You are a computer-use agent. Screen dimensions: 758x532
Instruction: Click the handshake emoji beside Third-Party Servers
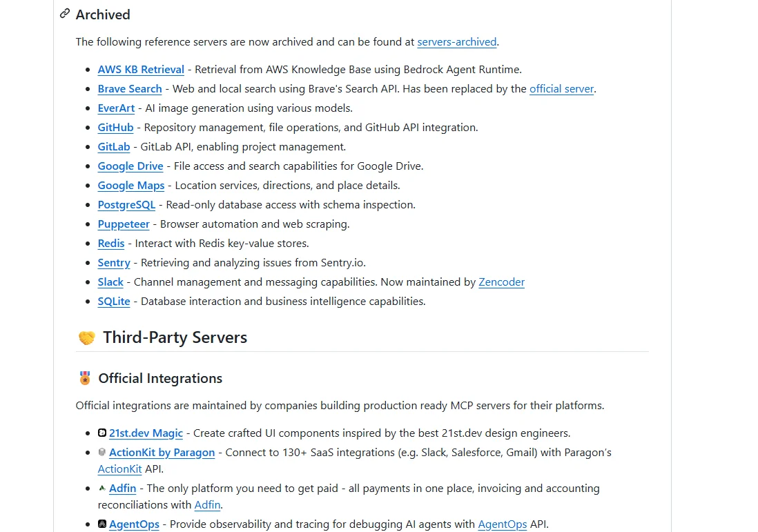tap(86, 338)
